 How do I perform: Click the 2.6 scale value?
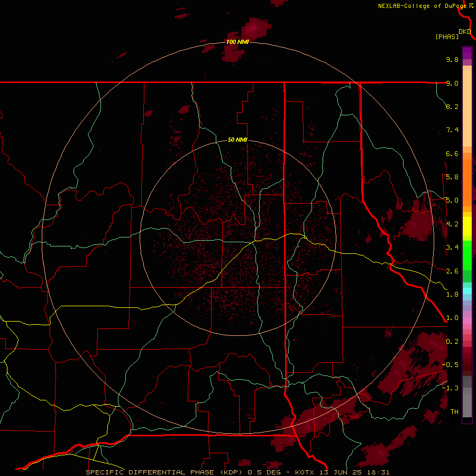point(452,271)
